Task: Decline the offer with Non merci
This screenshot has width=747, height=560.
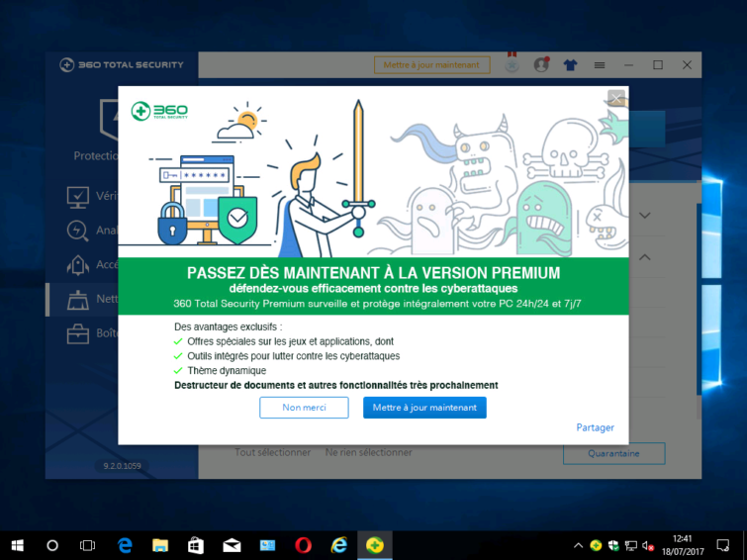Action: click(304, 408)
